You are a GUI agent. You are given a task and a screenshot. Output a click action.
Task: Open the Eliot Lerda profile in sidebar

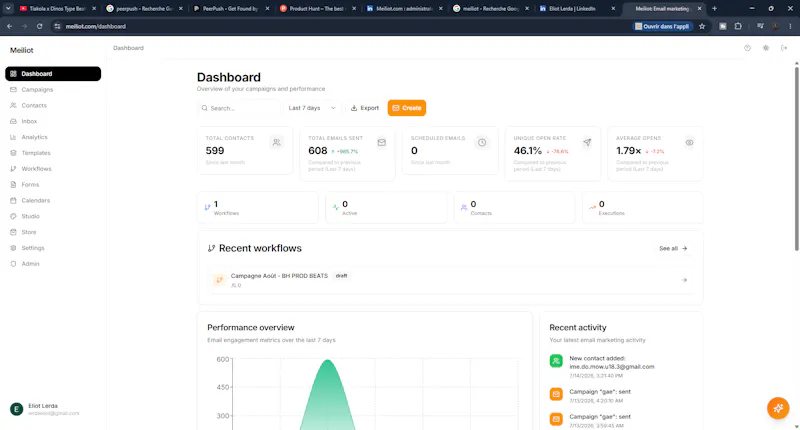(53, 409)
